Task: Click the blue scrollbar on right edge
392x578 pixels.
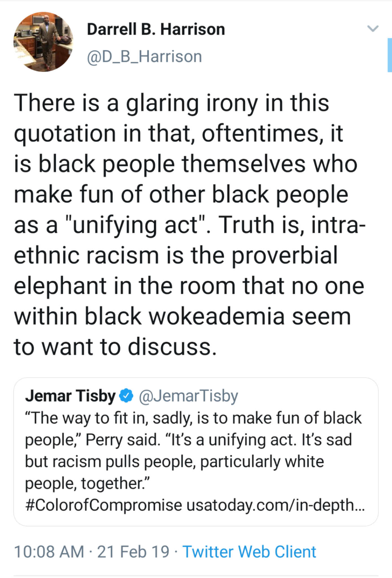Action: (x=390, y=55)
